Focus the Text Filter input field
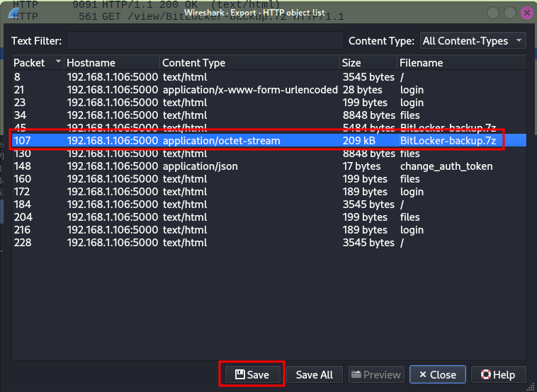Viewport: 537px width, 392px height. (x=205, y=41)
